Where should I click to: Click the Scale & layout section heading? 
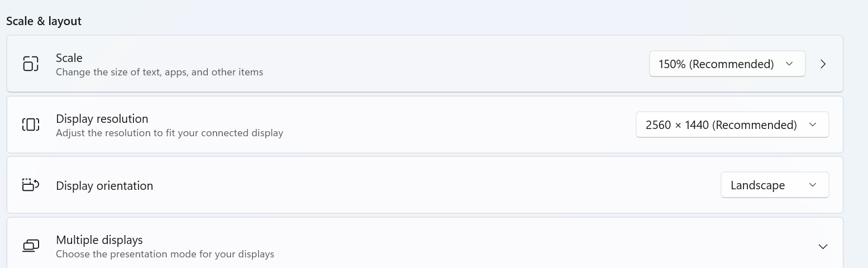click(x=44, y=21)
